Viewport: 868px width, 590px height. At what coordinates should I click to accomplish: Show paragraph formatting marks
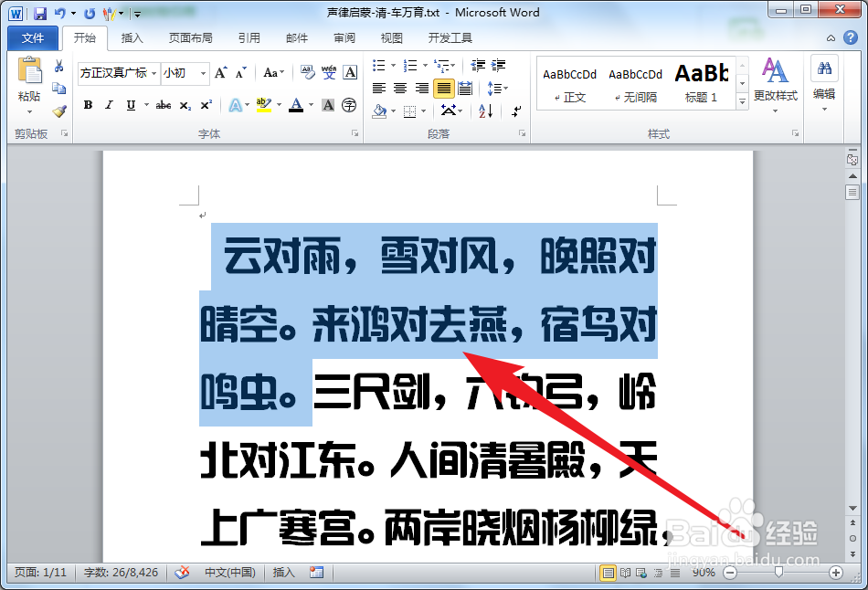click(514, 112)
